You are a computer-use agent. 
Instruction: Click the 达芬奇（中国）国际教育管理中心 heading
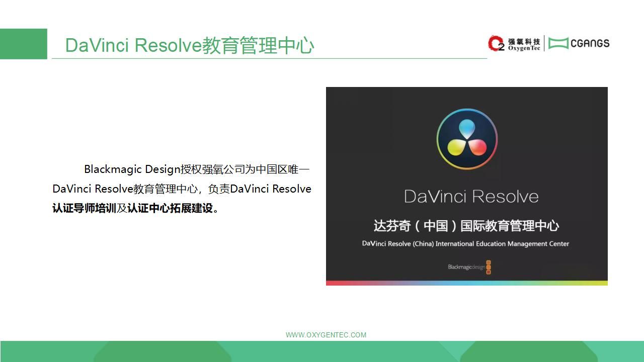[466, 226]
